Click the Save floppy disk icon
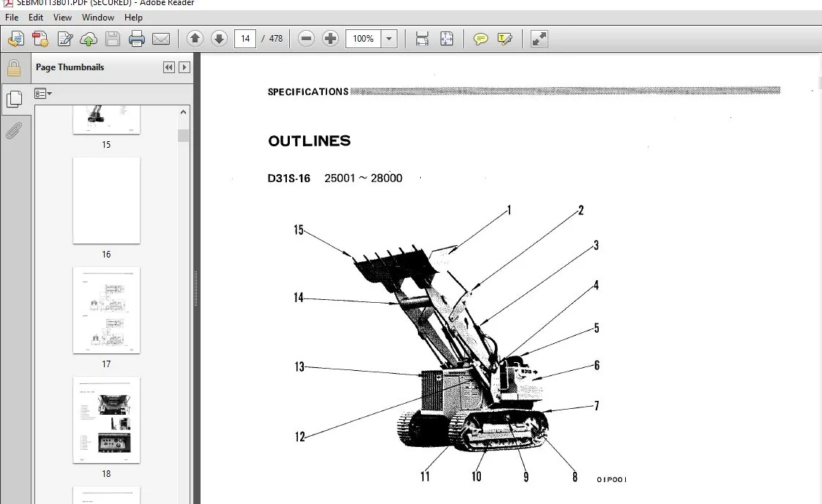The width and height of the screenshot is (822, 504). pos(113,39)
